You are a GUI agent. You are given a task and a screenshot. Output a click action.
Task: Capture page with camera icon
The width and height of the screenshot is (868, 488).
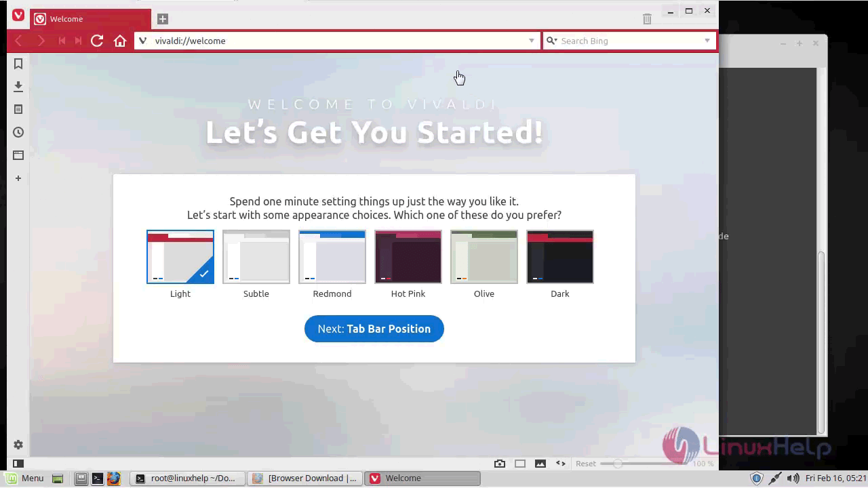(x=500, y=464)
